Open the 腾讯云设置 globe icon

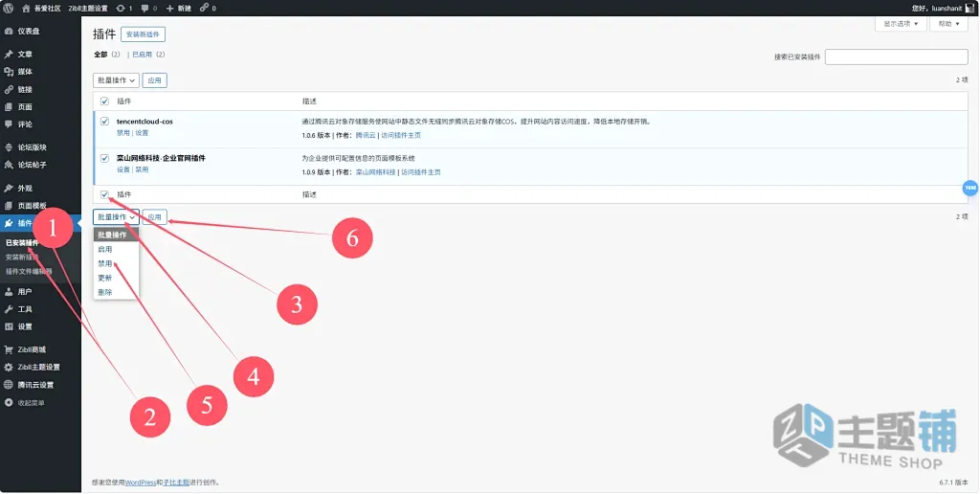(9, 385)
